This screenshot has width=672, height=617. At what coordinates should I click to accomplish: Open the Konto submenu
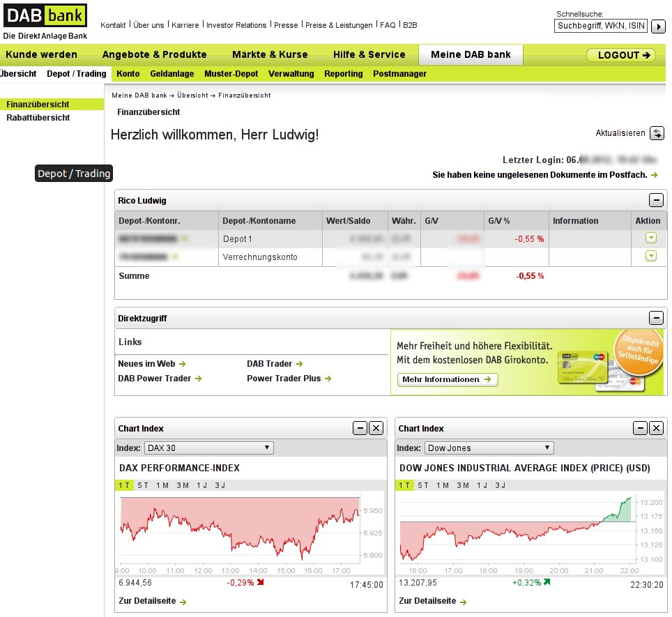click(x=128, y=74)
